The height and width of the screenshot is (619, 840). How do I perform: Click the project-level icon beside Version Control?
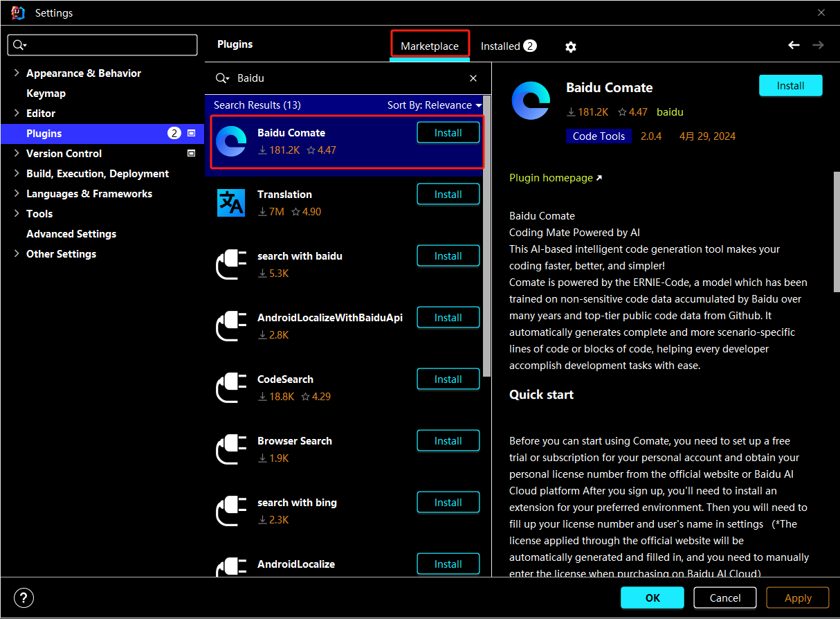192,153
